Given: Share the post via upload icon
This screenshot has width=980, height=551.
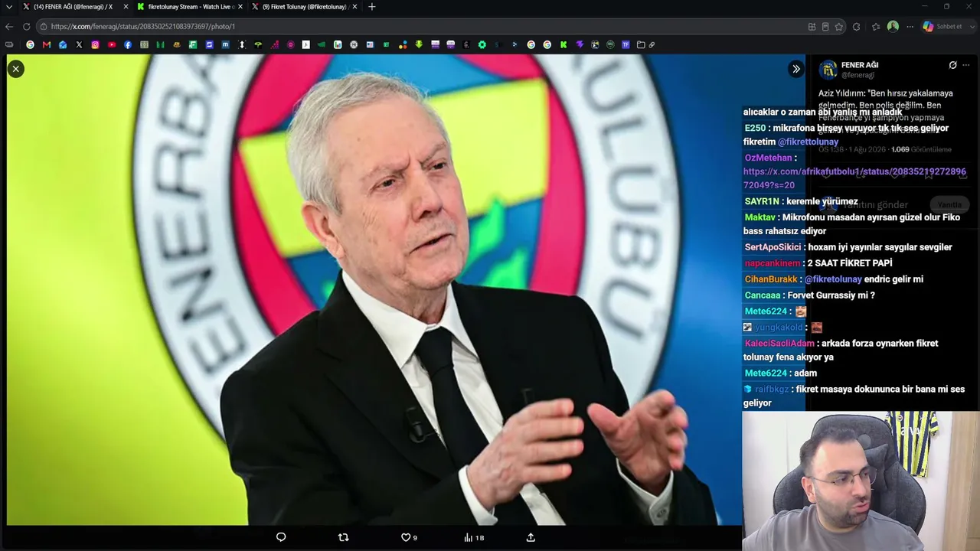Looking at the screenshot, I should click(531, 537).
